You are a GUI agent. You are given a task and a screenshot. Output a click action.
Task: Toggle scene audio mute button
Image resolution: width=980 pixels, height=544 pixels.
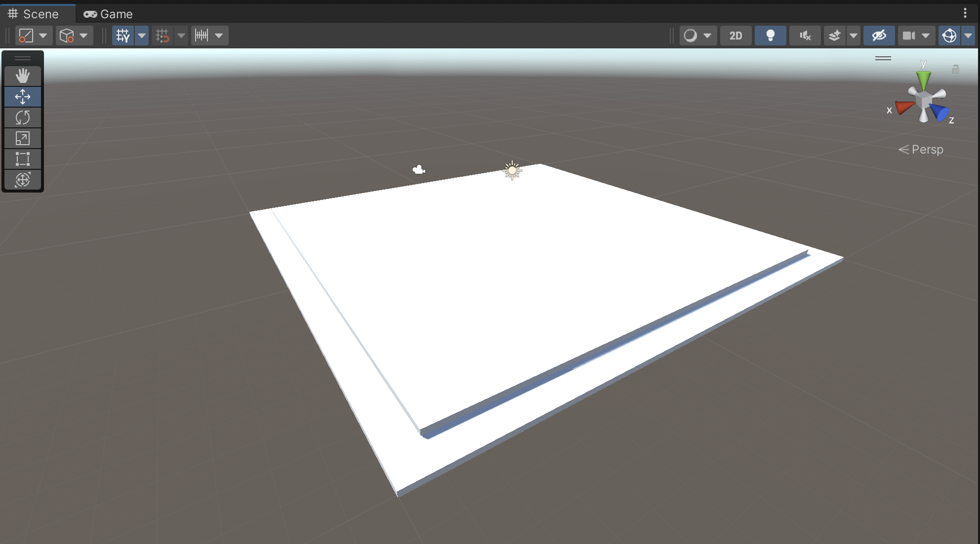pos(805,36)
